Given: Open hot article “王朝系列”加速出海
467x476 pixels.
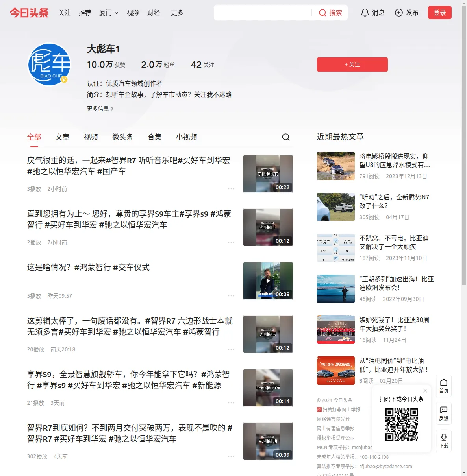Looking at the screenshot, I should 397,283.
